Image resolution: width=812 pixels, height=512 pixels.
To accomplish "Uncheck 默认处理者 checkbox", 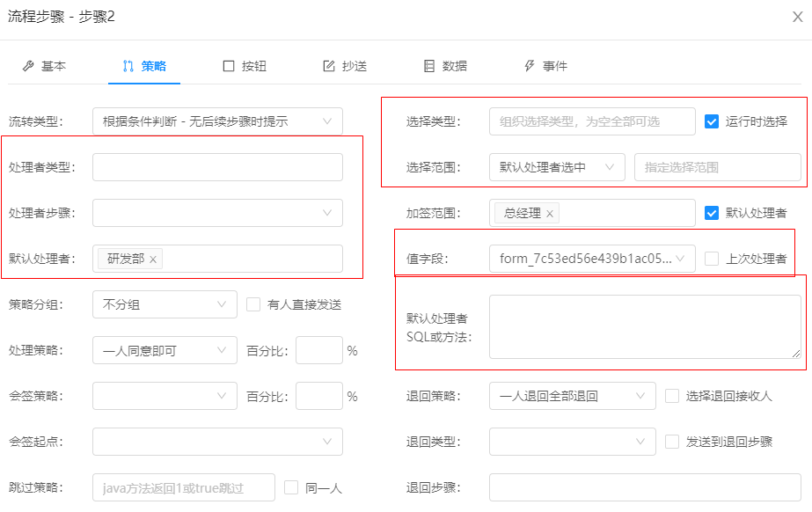I will coord(712,213).
